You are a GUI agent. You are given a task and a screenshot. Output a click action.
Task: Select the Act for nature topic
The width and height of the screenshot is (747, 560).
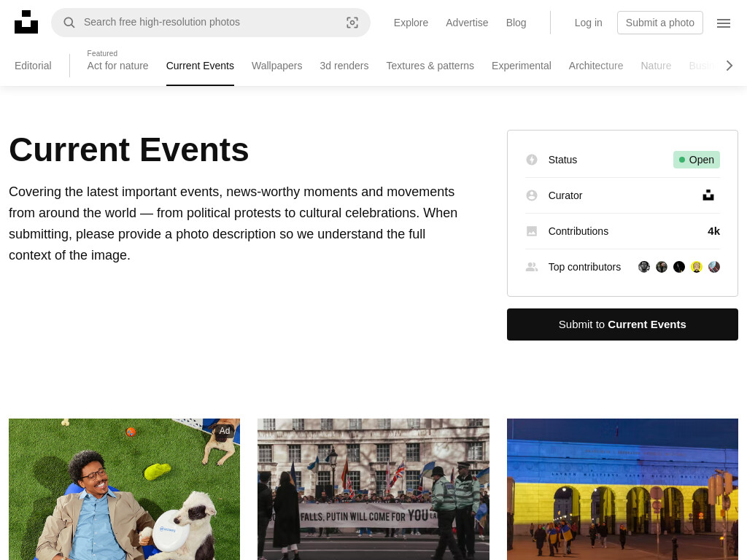[117, 66]
